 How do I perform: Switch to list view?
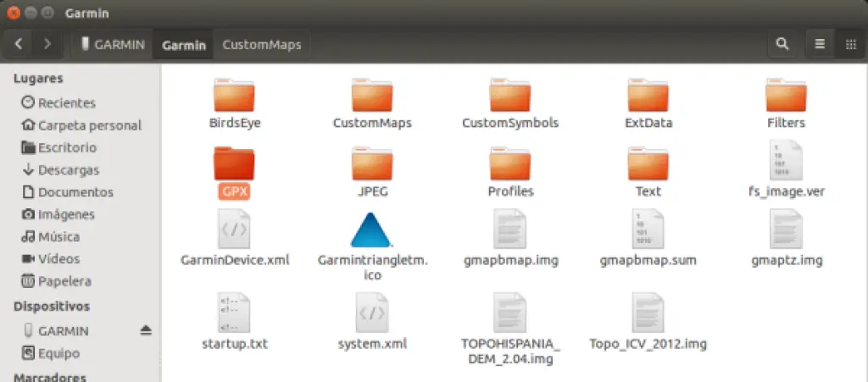pyautogui.click(x=820, y=44)
